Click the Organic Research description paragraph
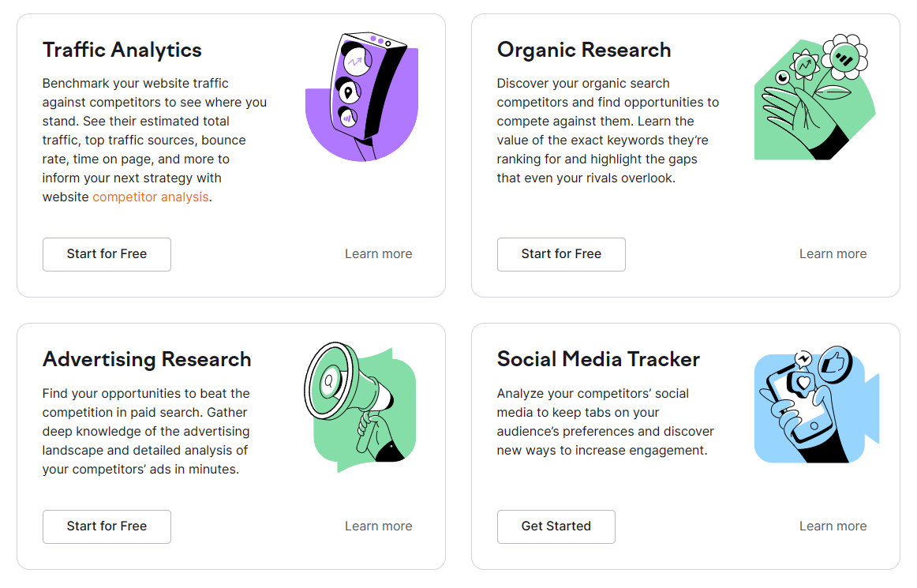 608,131
